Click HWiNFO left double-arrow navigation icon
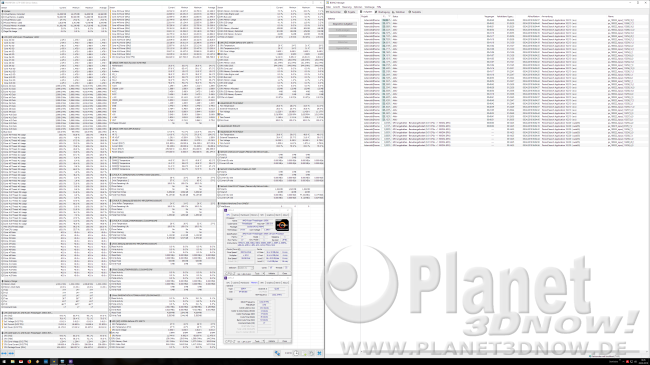This screenshot has height=365, width=650. 4,353
